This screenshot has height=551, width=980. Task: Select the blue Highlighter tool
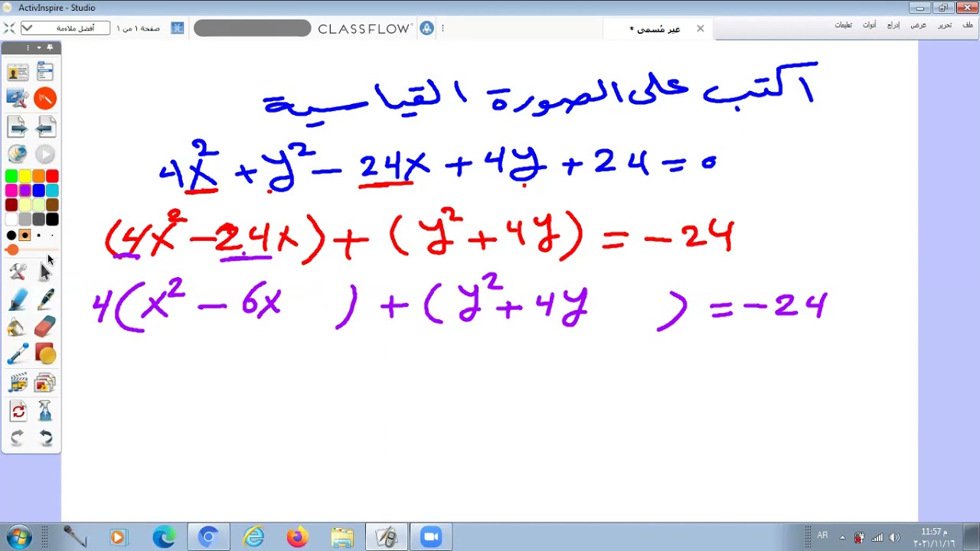18,299
